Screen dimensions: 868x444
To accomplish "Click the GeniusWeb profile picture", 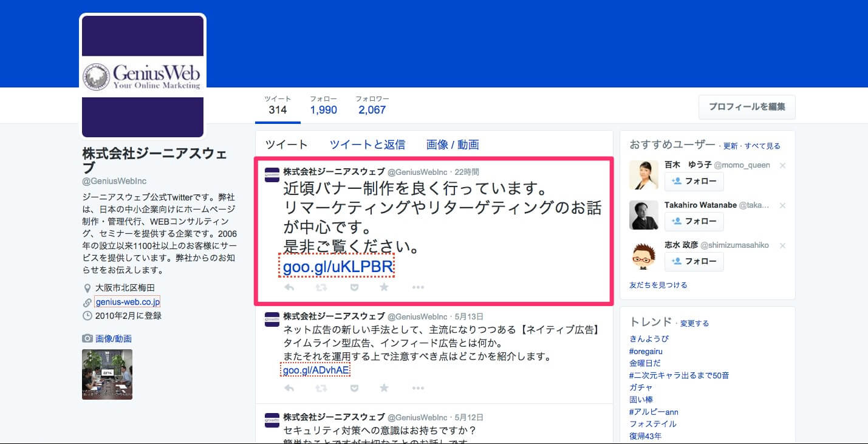I will [x=143, y=77].
